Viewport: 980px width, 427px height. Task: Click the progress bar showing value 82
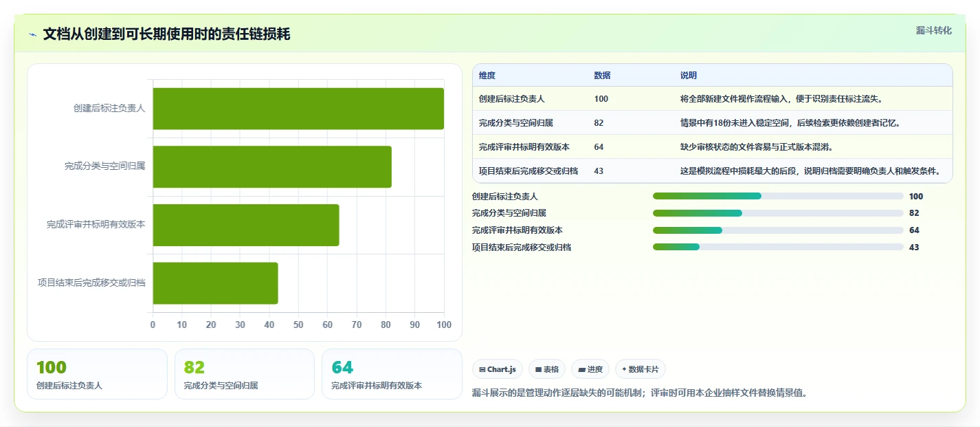pyautogui.click(x=778, y=213)
